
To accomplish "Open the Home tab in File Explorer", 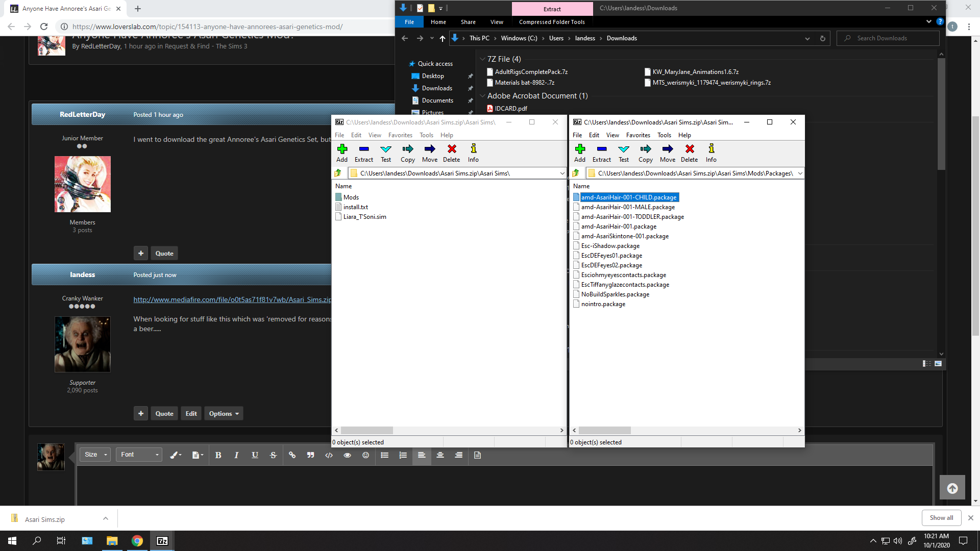I will pyautogui.click(x=438, y=22).
